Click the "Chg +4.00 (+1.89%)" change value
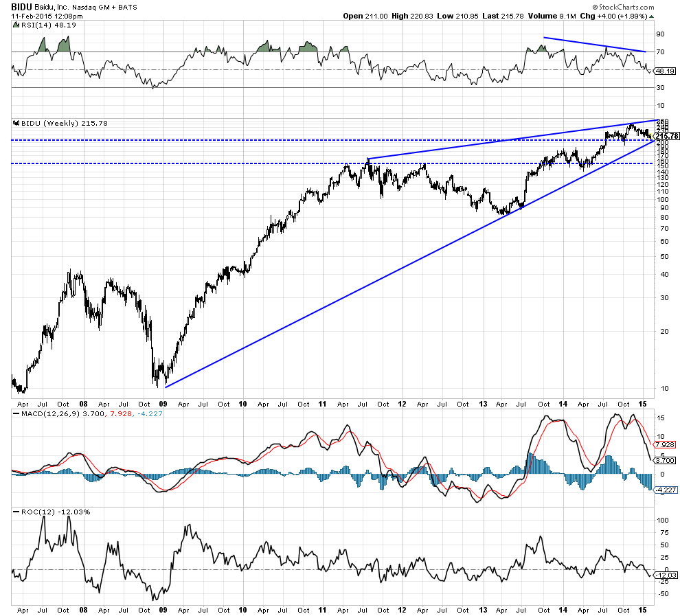Image resolution: width=680 pixels, height=616 pixels. click(x=613, y=16)
